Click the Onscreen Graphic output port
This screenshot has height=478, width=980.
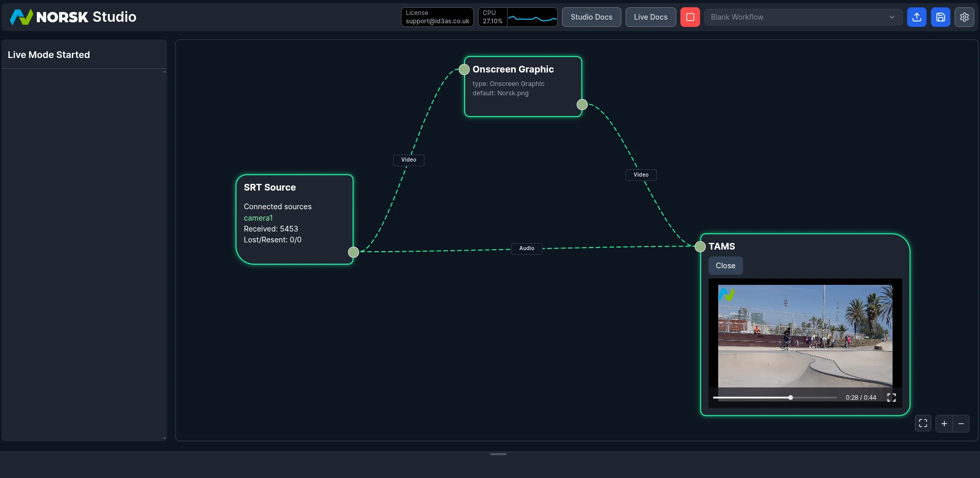[x=582, y=105]
